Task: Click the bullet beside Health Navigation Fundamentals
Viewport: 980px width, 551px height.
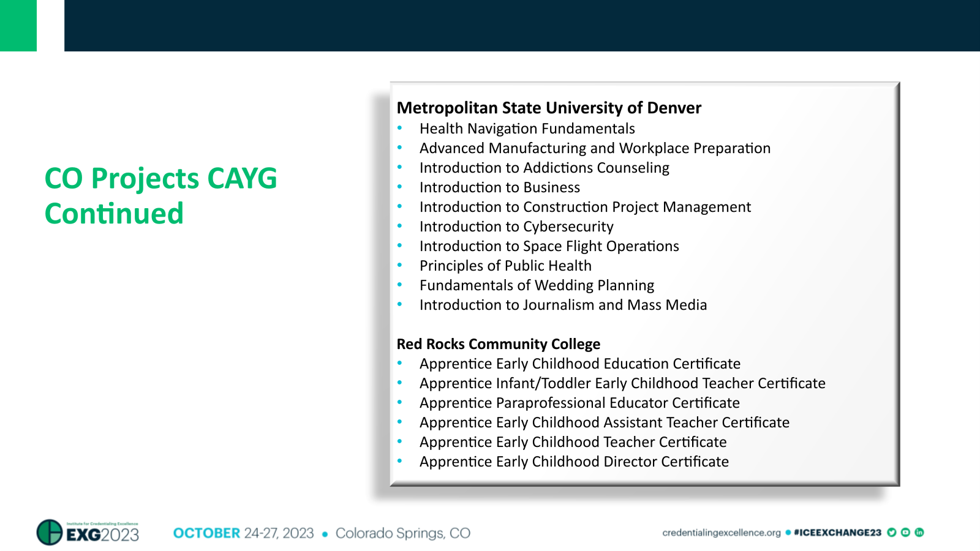Action: pyautogui.click(x=401, y=127)
